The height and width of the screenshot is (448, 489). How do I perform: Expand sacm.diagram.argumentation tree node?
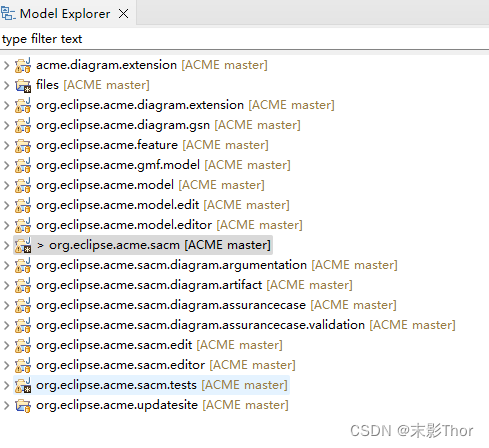coord(6,265)
